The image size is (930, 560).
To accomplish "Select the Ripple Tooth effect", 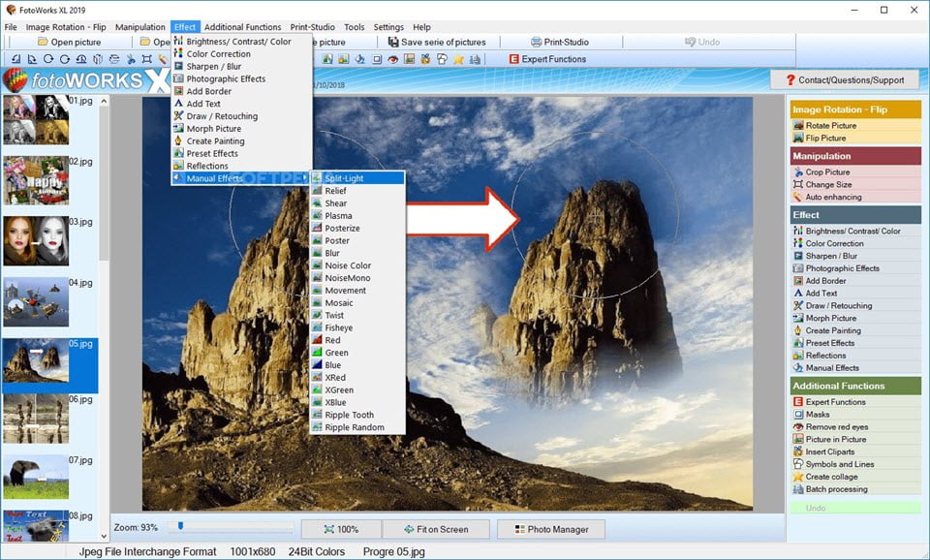I will pyautogui.click(x=357, y=415).
